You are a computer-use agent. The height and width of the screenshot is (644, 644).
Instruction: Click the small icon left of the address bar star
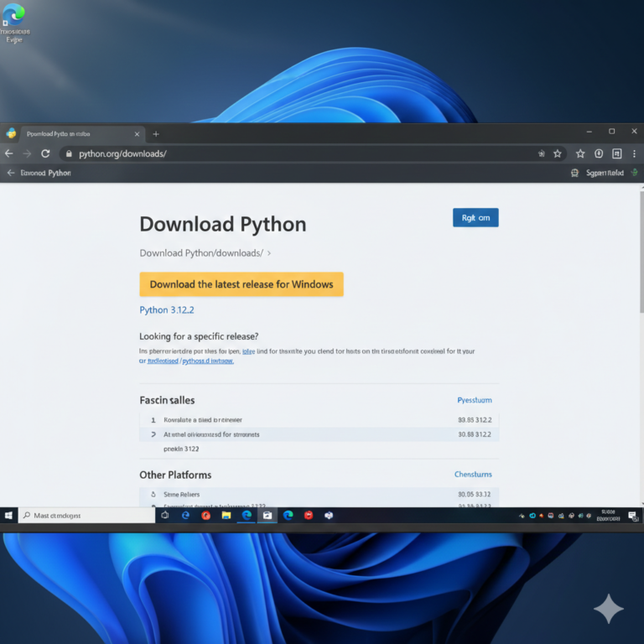(x=542, y=153)
